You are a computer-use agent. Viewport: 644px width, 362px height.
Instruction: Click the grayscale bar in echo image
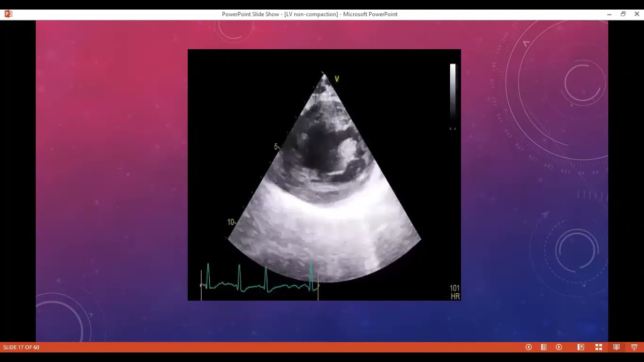click(x=453, y=92)
